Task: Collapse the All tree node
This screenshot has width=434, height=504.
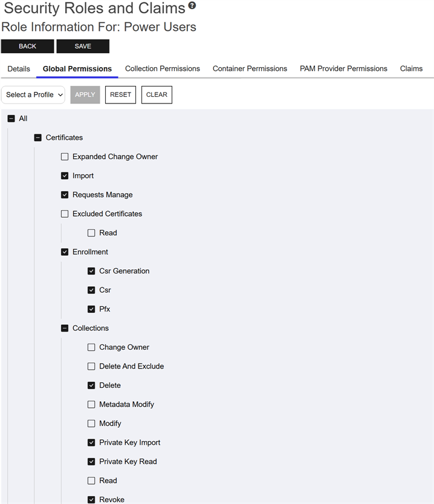Action: [x=11, y=119]
